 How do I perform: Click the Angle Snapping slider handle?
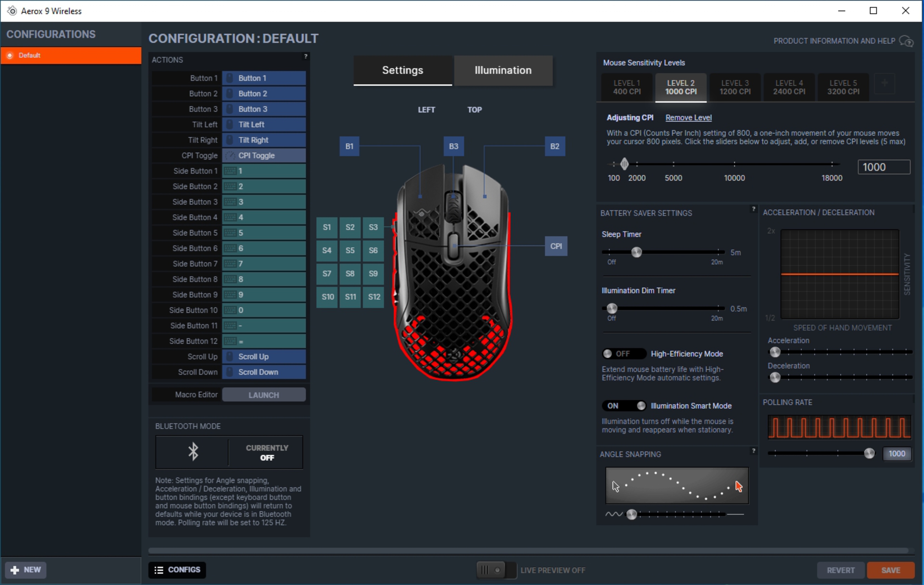(x=631, y=514)
